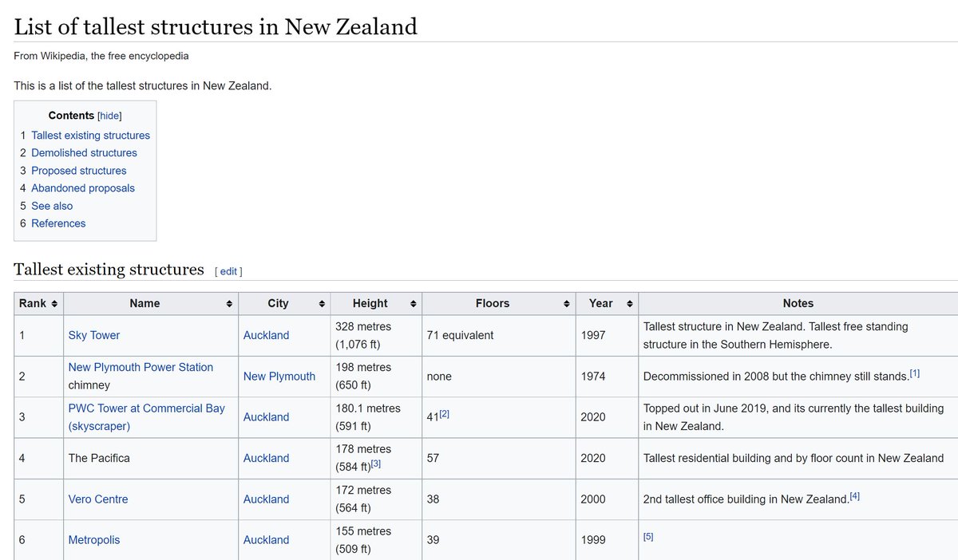The width and height of the screenshot is (958, 560).
Task: Open Auckland link in Metropolis row
Action: coord(267,540)
